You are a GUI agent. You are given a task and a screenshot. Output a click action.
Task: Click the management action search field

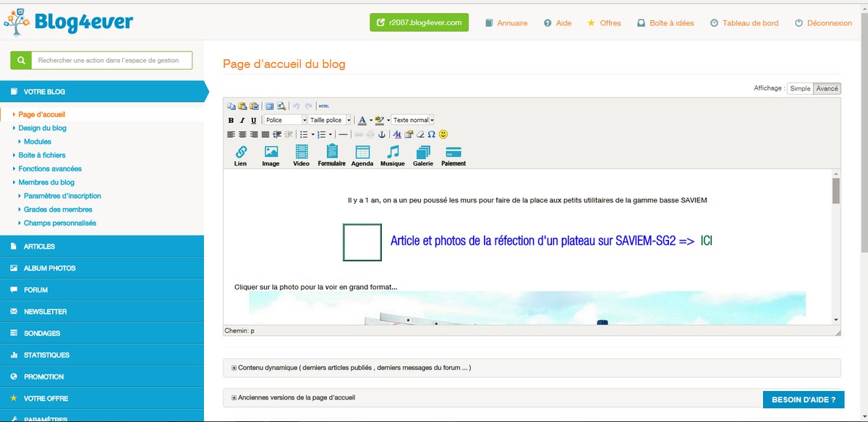(x=112, y=61)
